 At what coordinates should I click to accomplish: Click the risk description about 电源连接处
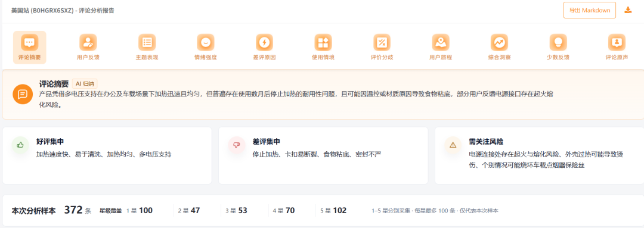(x=547, y=160)
